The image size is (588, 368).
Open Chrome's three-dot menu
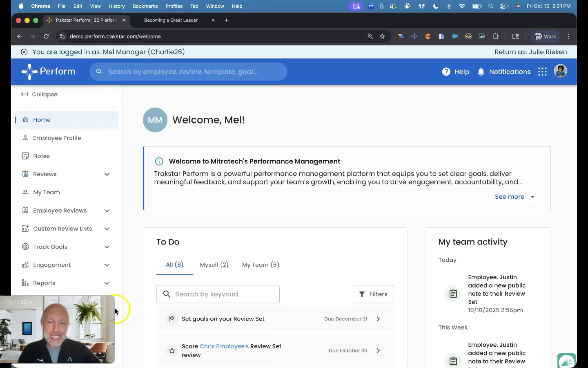pos(569,36)
